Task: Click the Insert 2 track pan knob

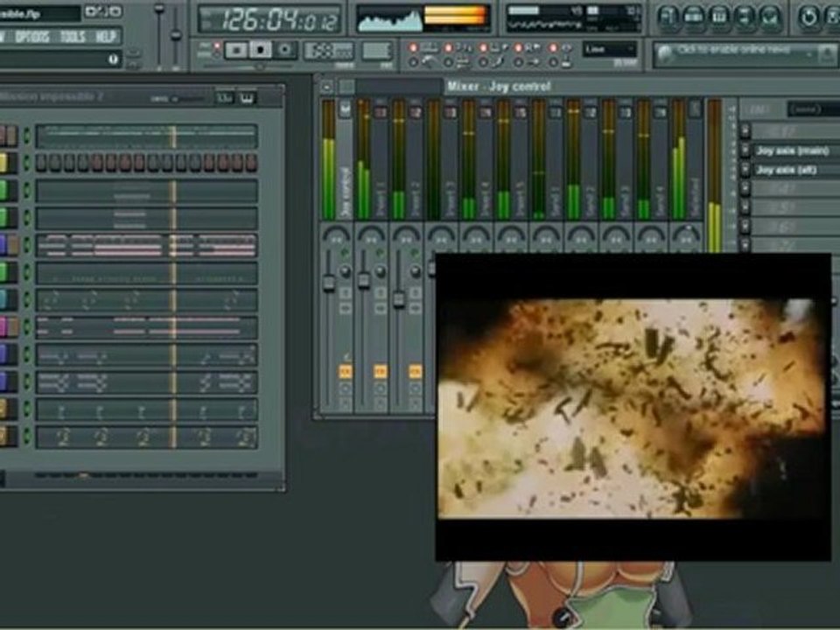Action: pyautogui.click(x=407, y=237)
